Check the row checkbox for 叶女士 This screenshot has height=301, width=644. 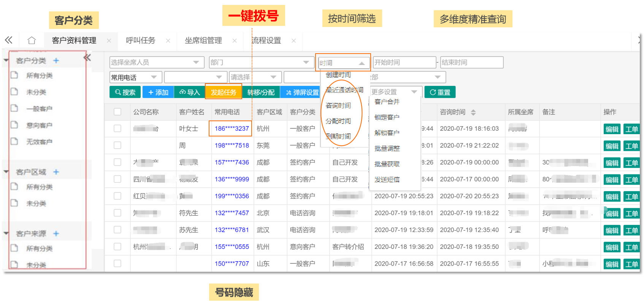tap(117, 128)
